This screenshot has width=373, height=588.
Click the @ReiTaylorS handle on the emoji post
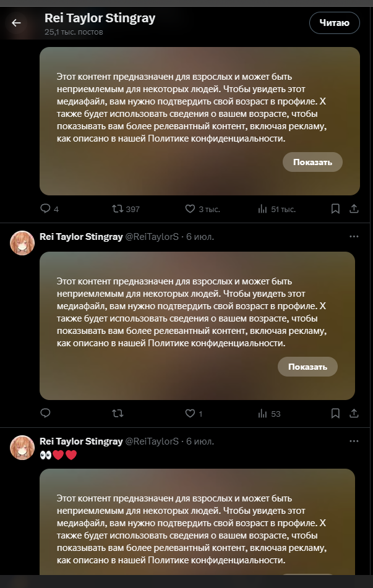coord(152,441)
